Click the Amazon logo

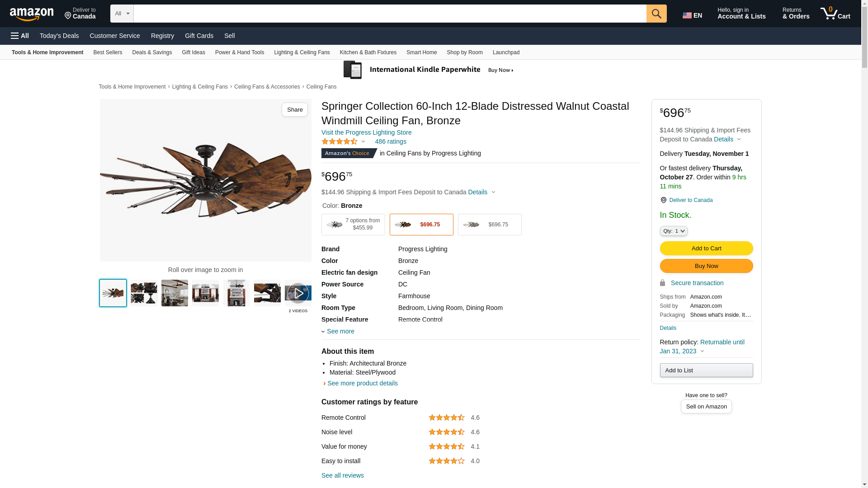coord(32,14)
